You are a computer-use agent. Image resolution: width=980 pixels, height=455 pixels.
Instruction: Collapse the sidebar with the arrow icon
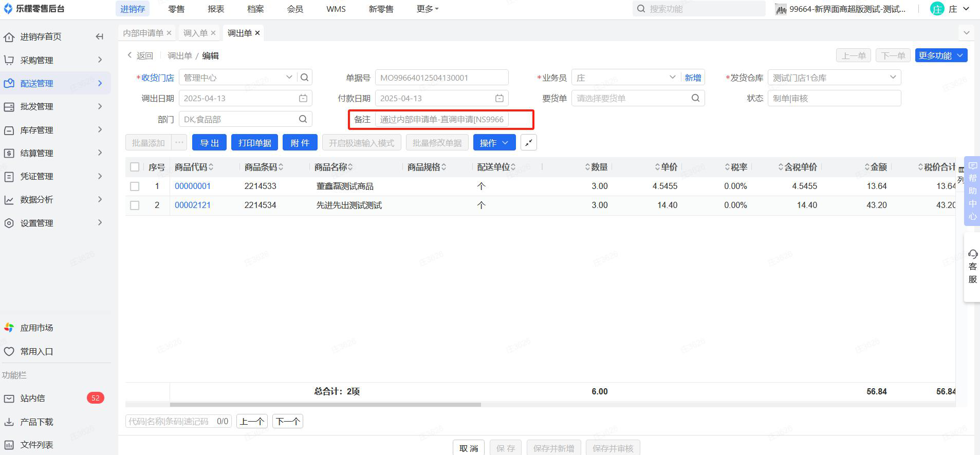click(x=100, y=36)
